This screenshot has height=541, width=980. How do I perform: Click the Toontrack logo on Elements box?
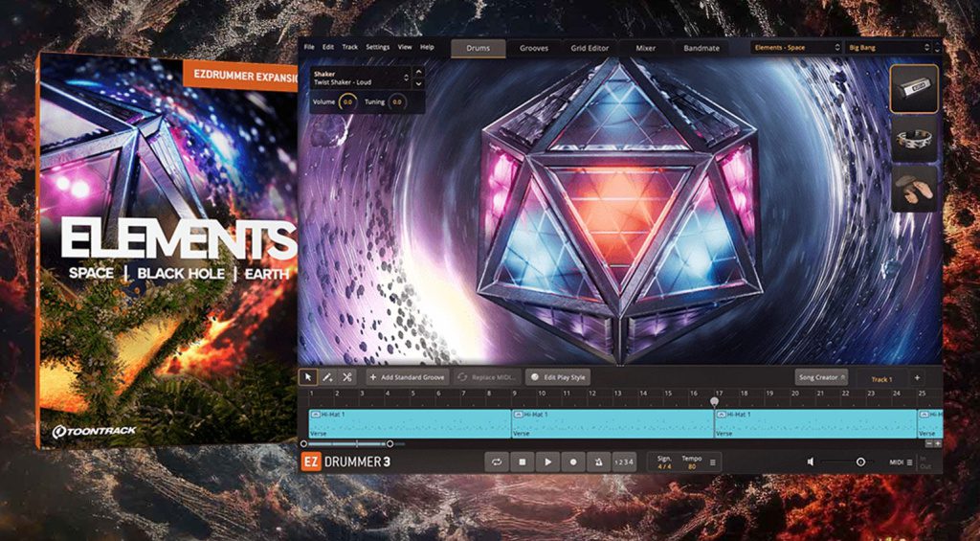[94, 431]
